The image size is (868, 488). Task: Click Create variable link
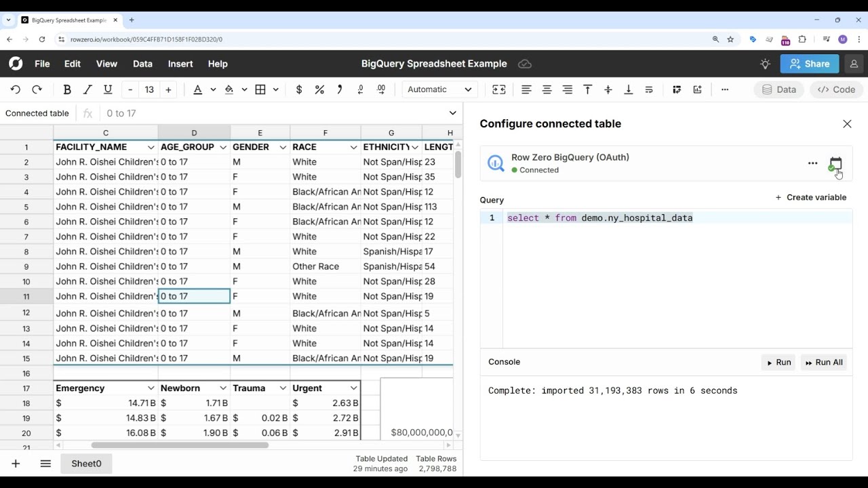pos(811,197)
